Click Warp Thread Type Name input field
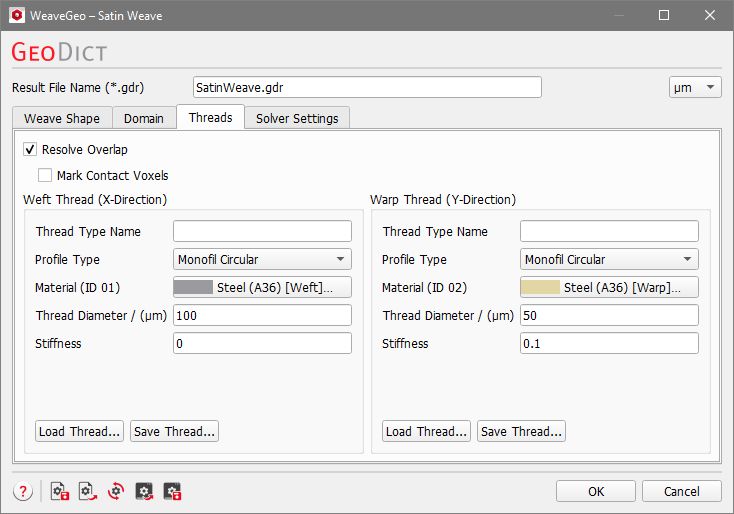The width and height of the screenshot is (734, 514). click(x=609, y=231)
